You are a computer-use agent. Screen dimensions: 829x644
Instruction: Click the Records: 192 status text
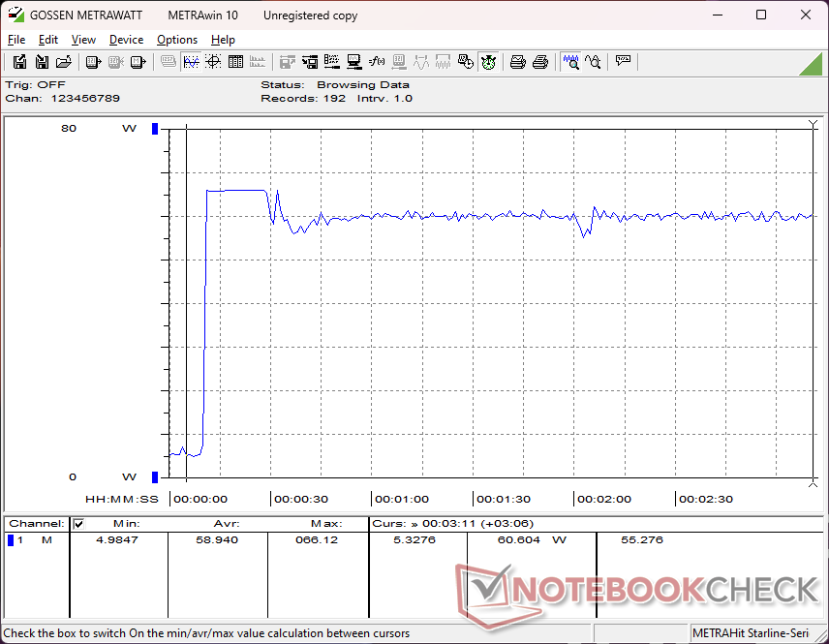pyautogui.click(x=303, y=99)
